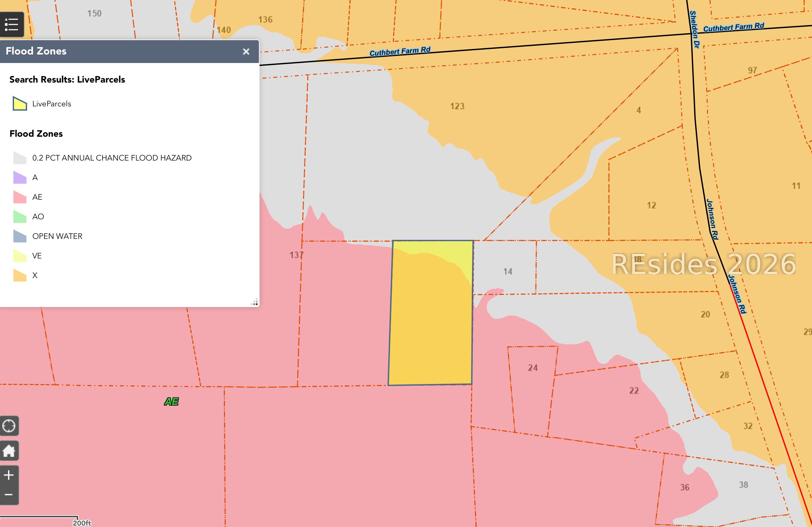This screenshot has height=527, width=812.
Task: Zoom in with the plus button
Action: pos(9,475)
